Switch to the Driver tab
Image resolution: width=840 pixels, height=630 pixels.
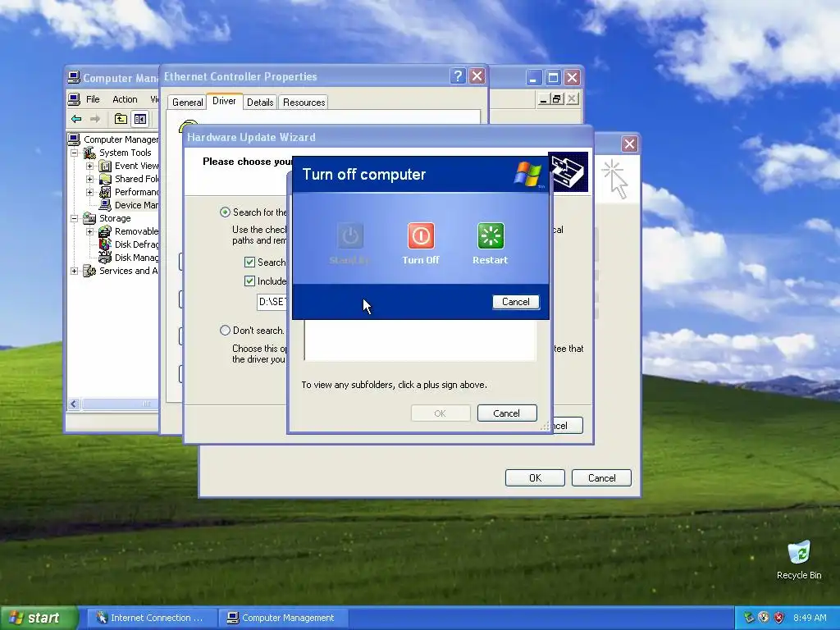[224, 101]
